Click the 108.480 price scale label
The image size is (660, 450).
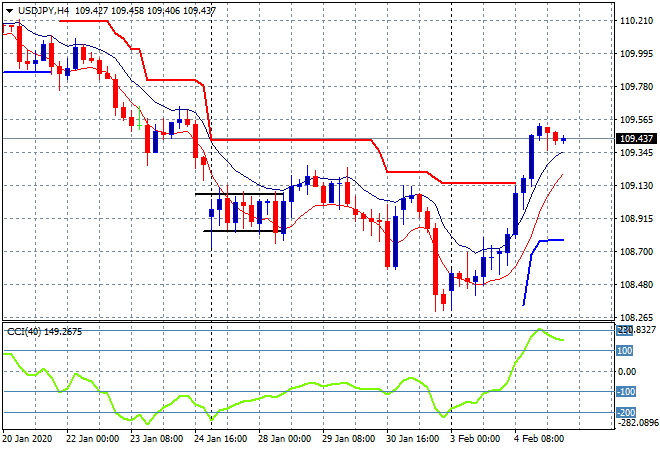(636, 285)
